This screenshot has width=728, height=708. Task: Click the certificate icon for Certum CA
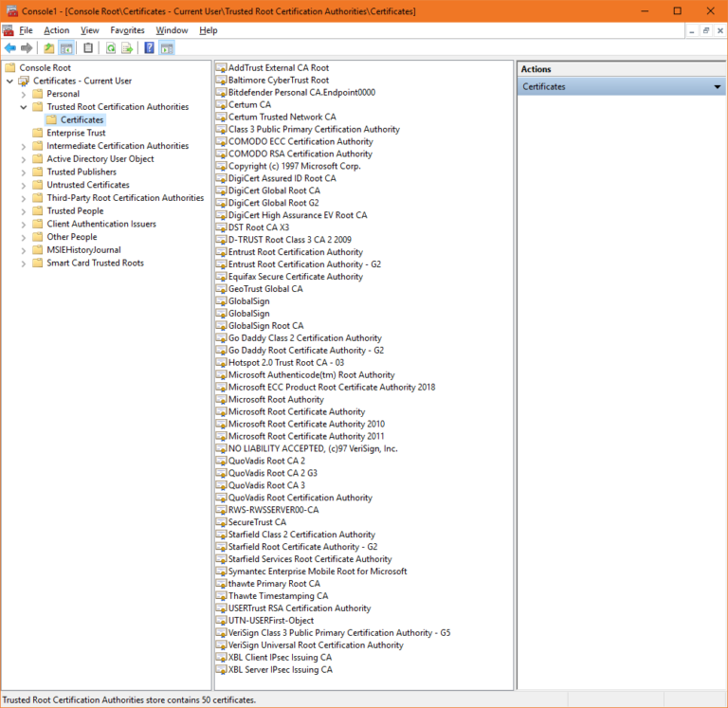click(222, 104)
